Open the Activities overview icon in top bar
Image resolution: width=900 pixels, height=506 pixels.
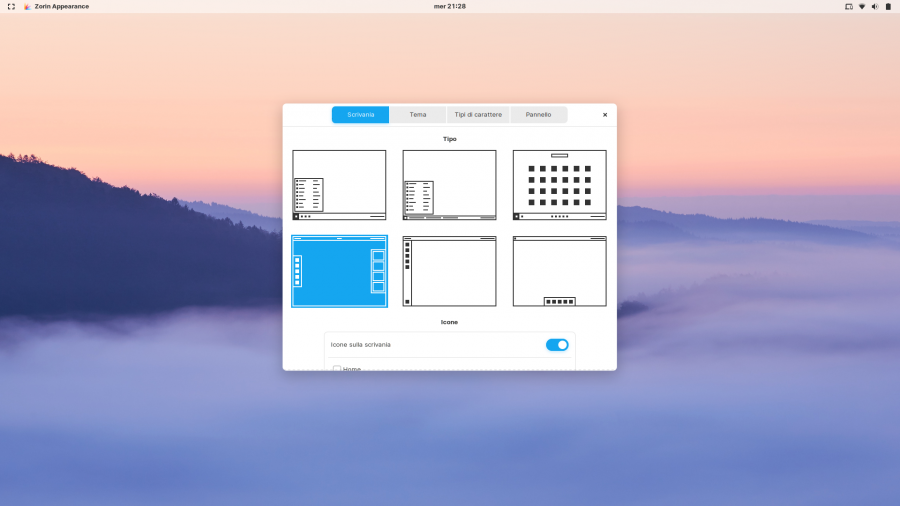[x=11, y=6]
